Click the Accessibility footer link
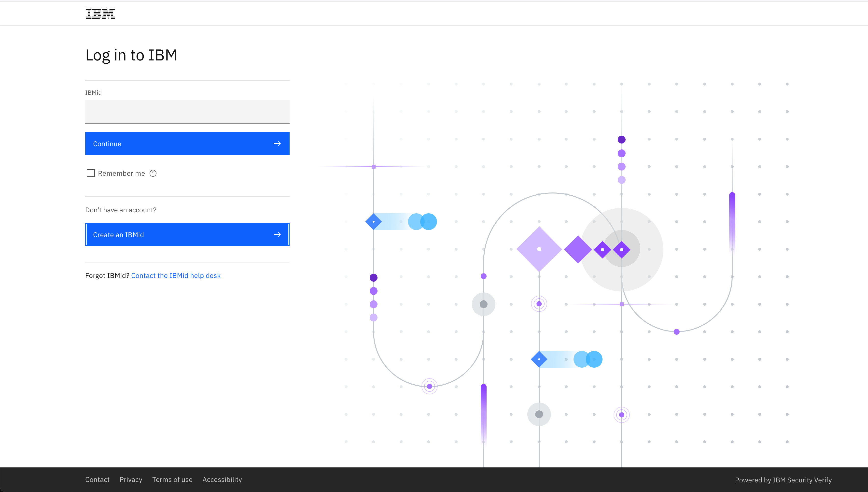This screenshot has width=868, height=492. click(x=222, y=479)
